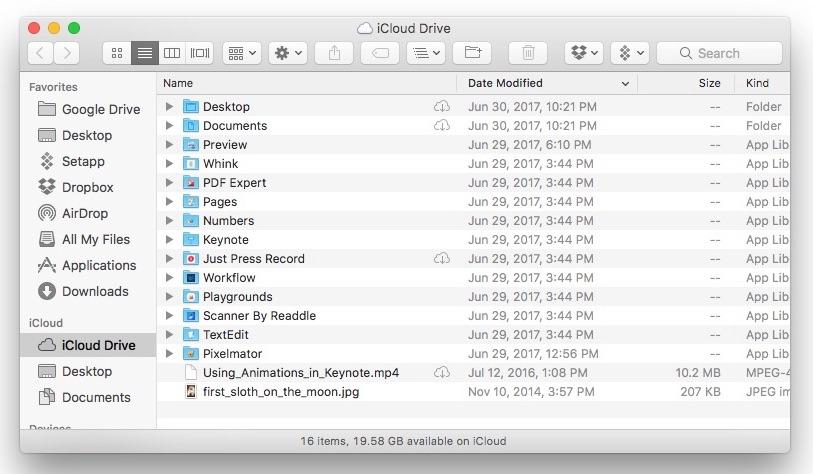Click the Nov 10, 2014, 3:57 PM date
The width and height of the screenshot is (813, 474).
coord(531,392)
